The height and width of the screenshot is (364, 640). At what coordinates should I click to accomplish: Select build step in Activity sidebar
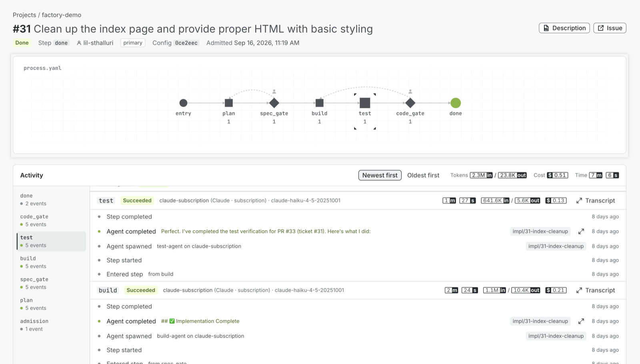coord(51,262)
